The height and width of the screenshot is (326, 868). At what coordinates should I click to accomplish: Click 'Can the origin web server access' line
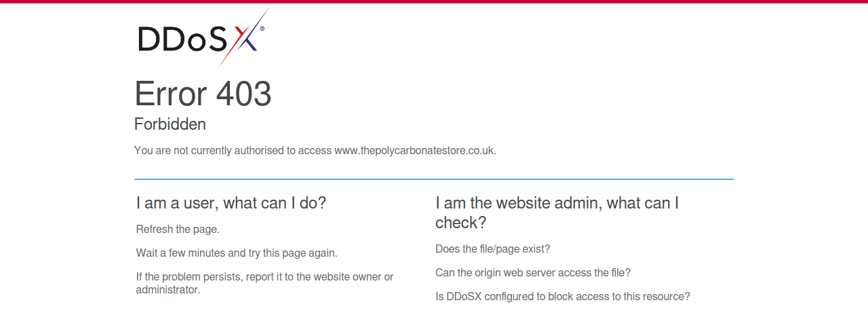[x=533, y=273]
